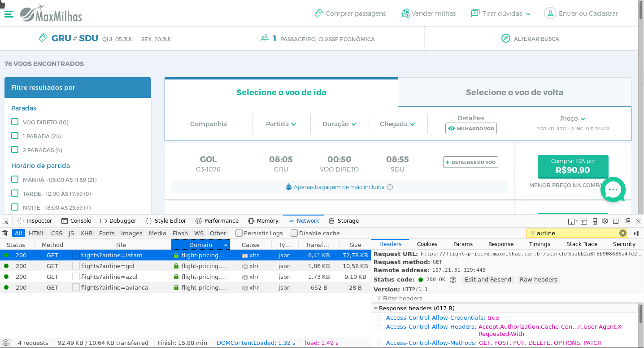Check the 1 Parada filter

click(15, 136)
